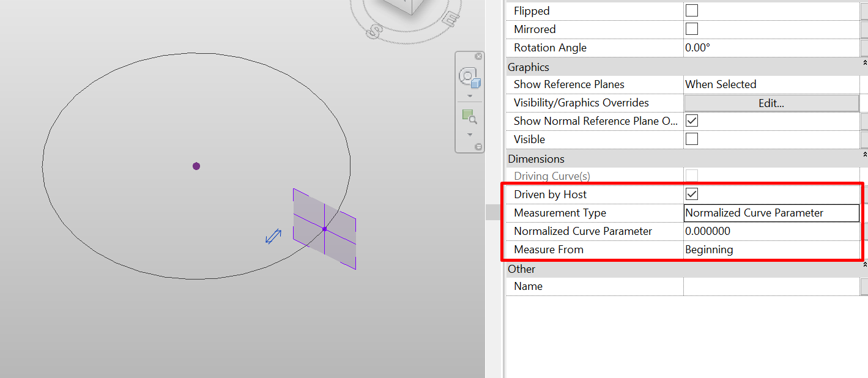Uncheck the Driven by Host checkbox
This screenshot has height=378, width=868.
(x=692, y=194)
